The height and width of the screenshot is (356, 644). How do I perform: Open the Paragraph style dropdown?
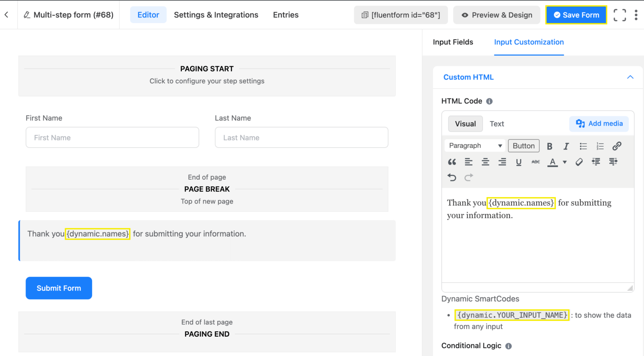point(475,145)
